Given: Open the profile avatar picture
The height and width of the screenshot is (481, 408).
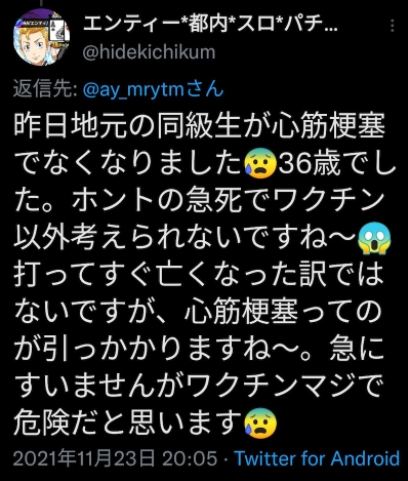Looking at the screenshot, I should pos(41,37).
